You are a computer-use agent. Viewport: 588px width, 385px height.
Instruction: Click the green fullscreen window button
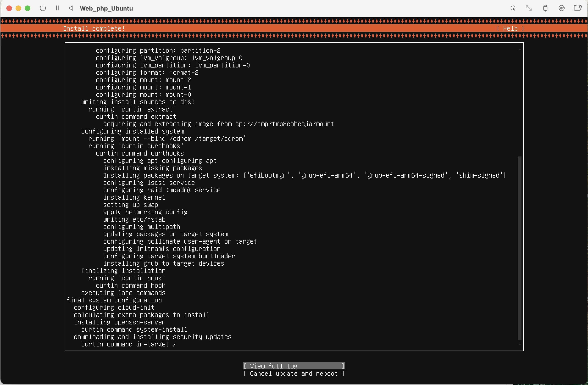point(28,8)
